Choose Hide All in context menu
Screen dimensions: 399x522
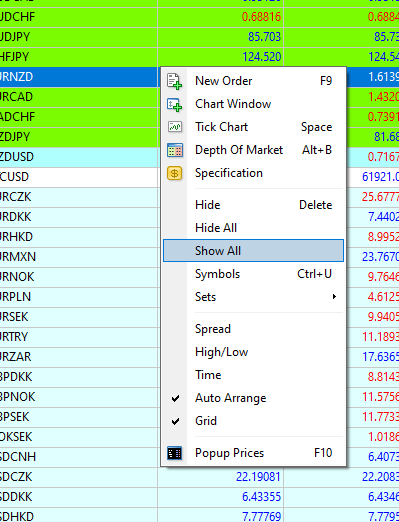tap(253, 228)
